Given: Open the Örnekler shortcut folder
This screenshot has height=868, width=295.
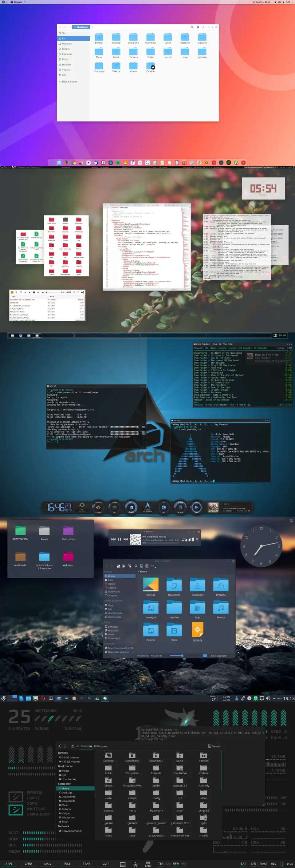Looking at the screenshot, I should click(151, 67).
